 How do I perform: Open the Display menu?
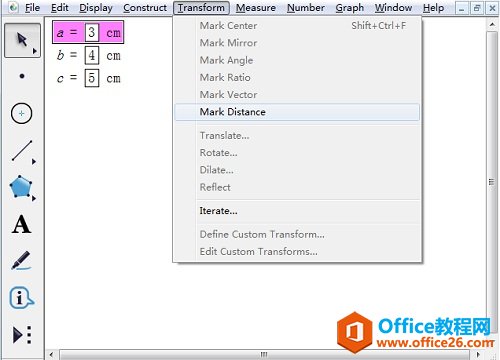[x=96, y=8]
